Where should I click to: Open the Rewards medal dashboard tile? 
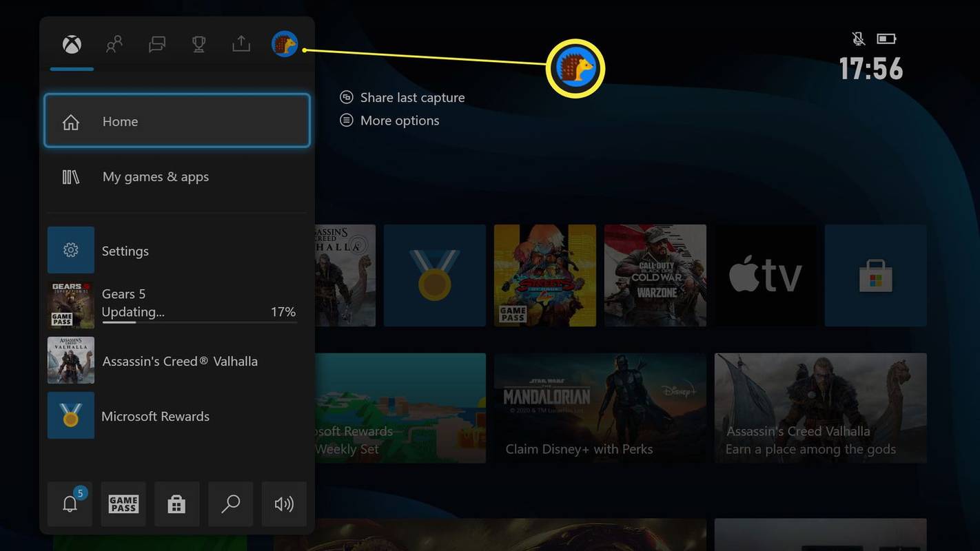click(x=435, y=275)
